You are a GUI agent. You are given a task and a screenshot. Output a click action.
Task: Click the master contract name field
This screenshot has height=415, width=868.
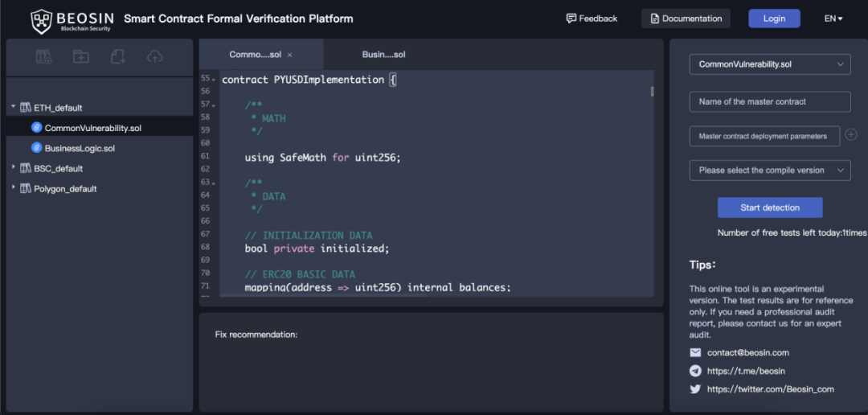pos(769,101)
